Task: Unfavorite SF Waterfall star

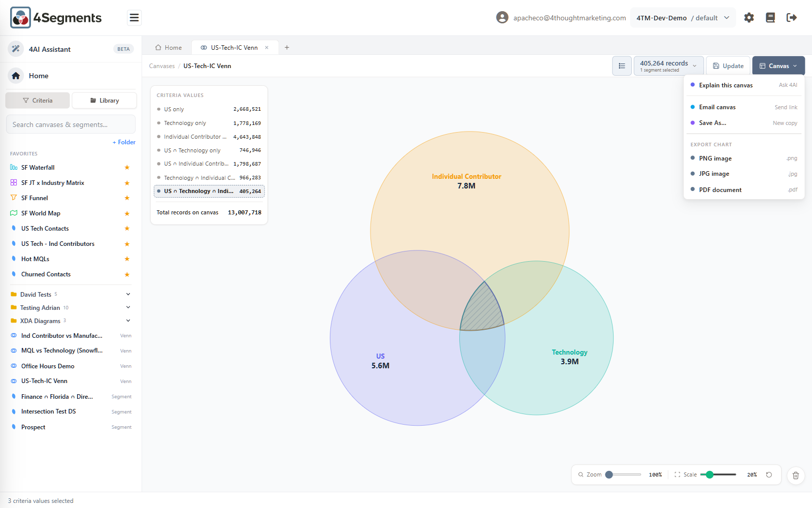Action: click(127, 167)
